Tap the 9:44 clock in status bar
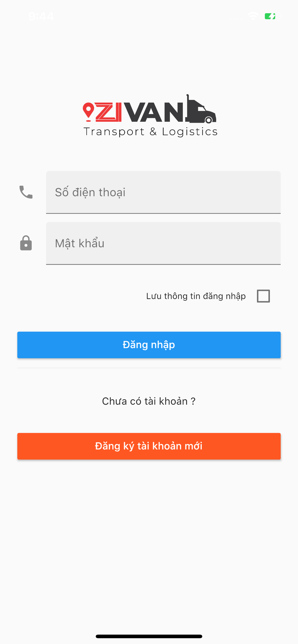This screenshot has width=298, height=644. tap(41, 16)
